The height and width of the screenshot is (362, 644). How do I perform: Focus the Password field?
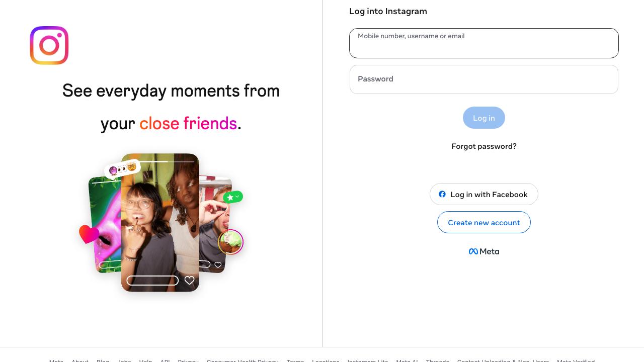coord(484,79)
